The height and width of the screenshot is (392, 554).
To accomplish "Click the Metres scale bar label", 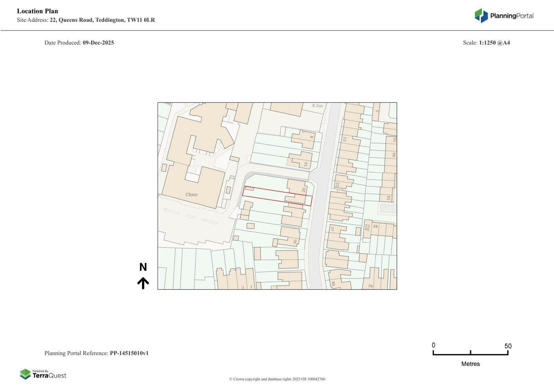I will coord(471,364).
